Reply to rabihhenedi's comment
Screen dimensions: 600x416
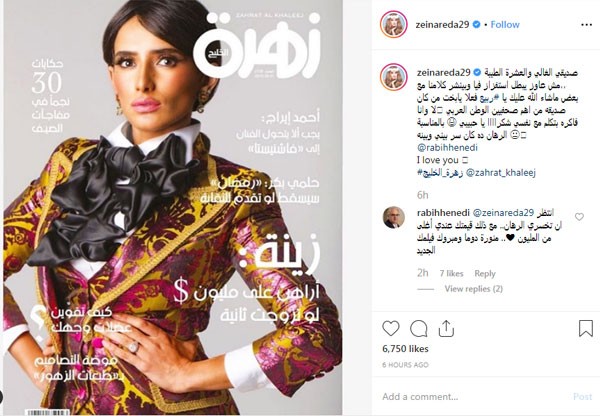(x=485, y=274)
